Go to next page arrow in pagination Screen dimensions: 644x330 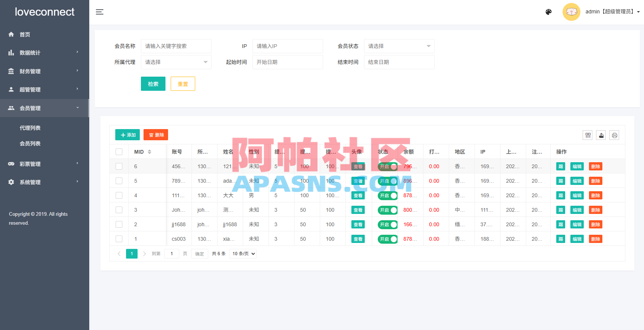[x=144, y=254]
